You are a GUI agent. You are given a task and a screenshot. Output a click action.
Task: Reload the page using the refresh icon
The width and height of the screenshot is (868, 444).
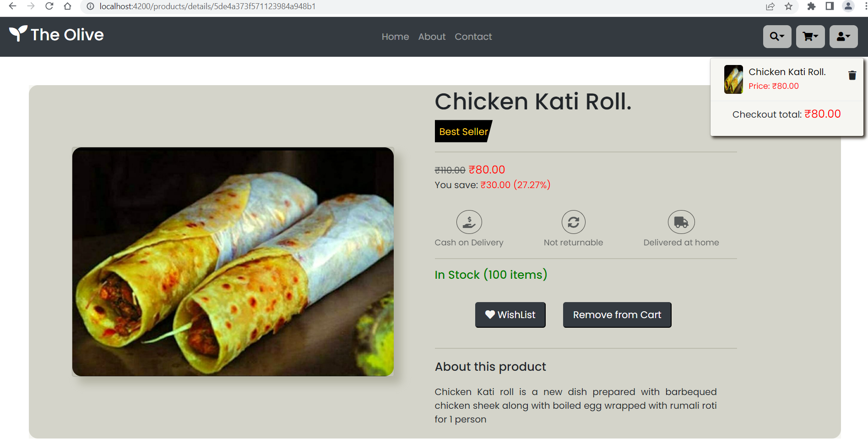point(49,6)
